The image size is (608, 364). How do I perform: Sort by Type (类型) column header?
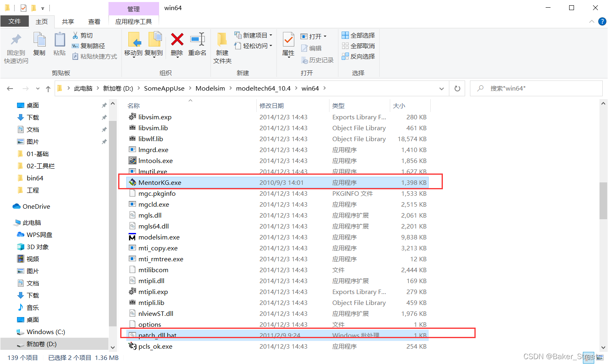coord(338,106)
